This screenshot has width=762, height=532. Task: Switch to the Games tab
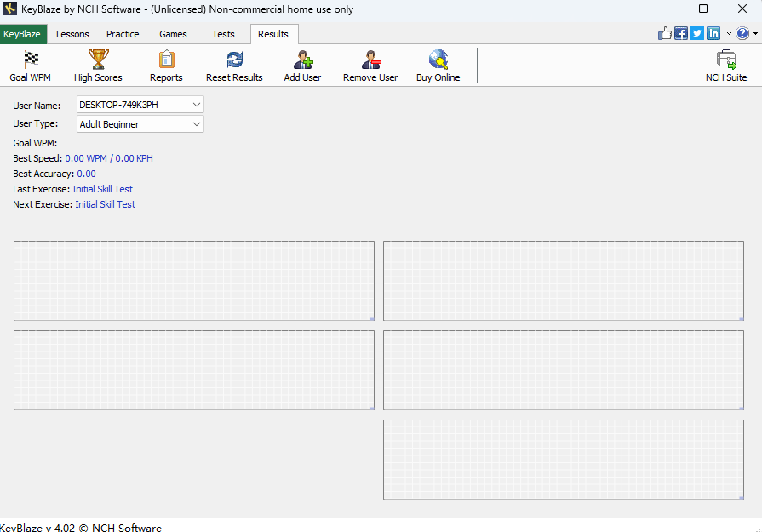(173, 34)
